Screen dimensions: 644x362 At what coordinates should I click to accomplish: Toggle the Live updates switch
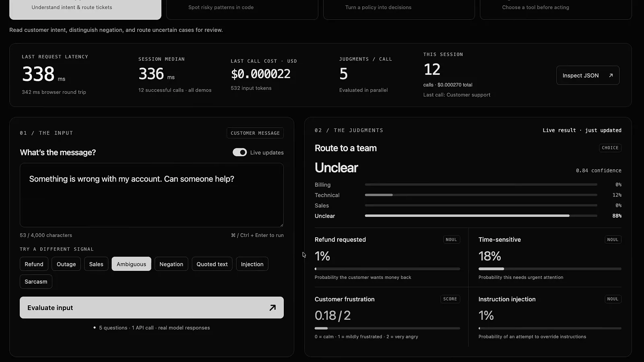(x=239, y=152)
